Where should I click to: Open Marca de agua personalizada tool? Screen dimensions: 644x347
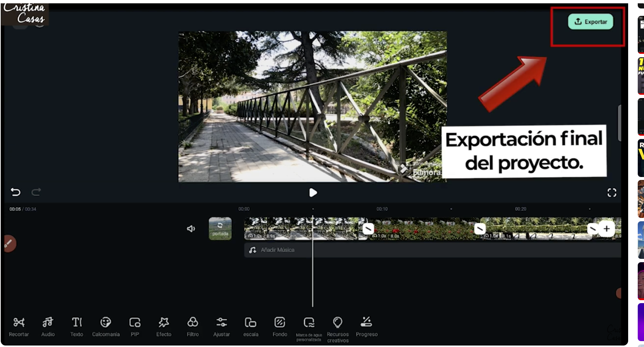(309, 329)
